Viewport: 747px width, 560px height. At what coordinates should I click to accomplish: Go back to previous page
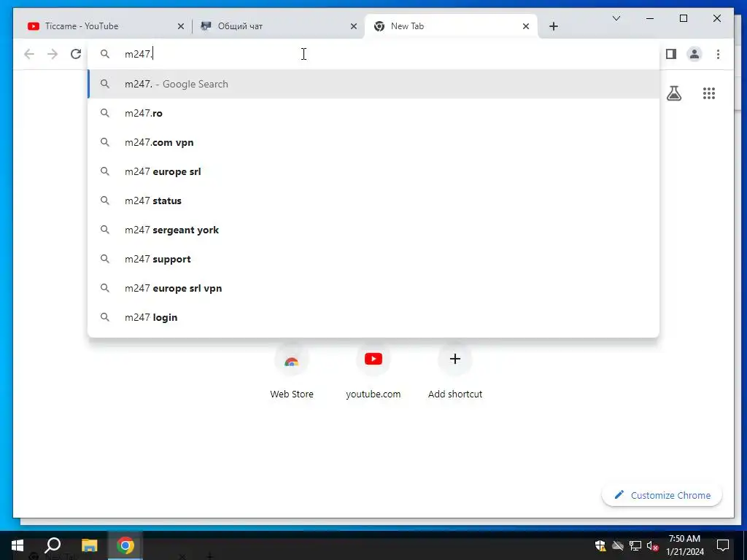pos(29,54)
